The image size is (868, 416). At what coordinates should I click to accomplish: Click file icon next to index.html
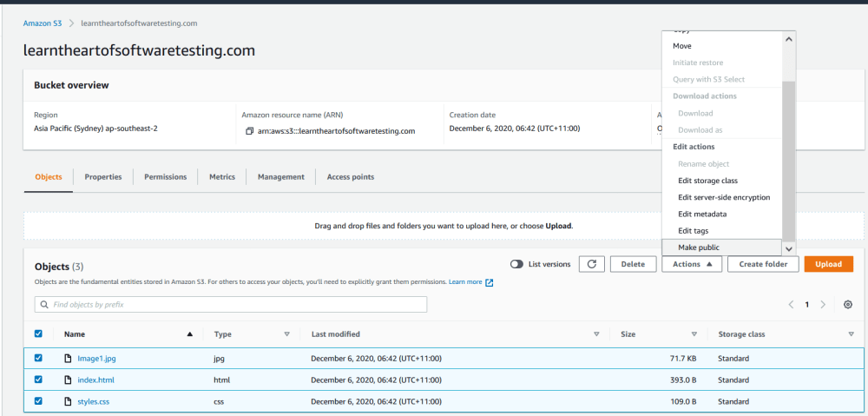(x=69, y=380)
